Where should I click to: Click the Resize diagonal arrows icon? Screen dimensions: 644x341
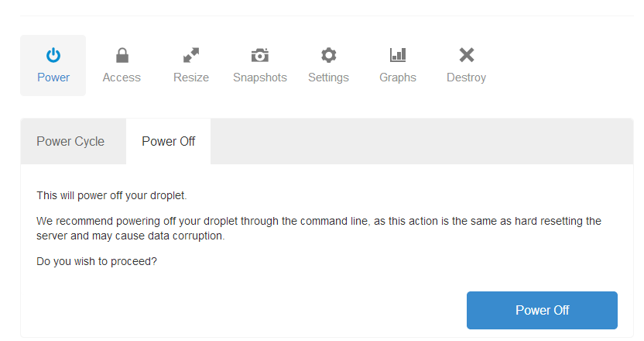click(x=191, y=55)
